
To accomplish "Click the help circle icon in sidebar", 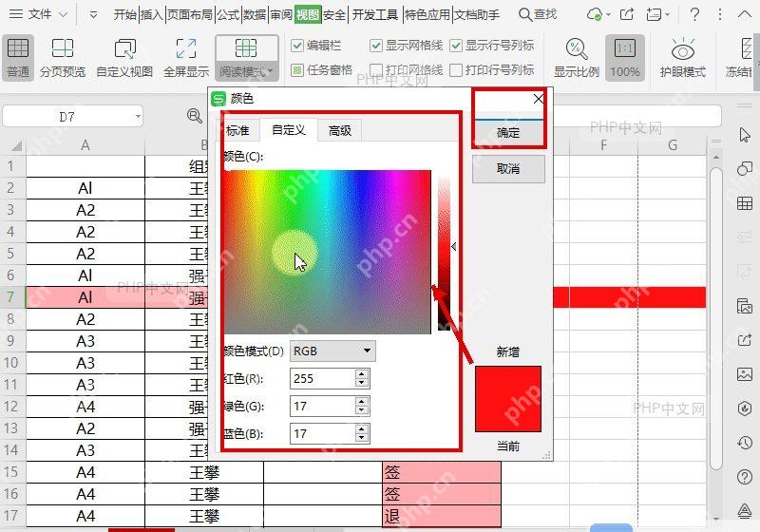I will 745,477.
